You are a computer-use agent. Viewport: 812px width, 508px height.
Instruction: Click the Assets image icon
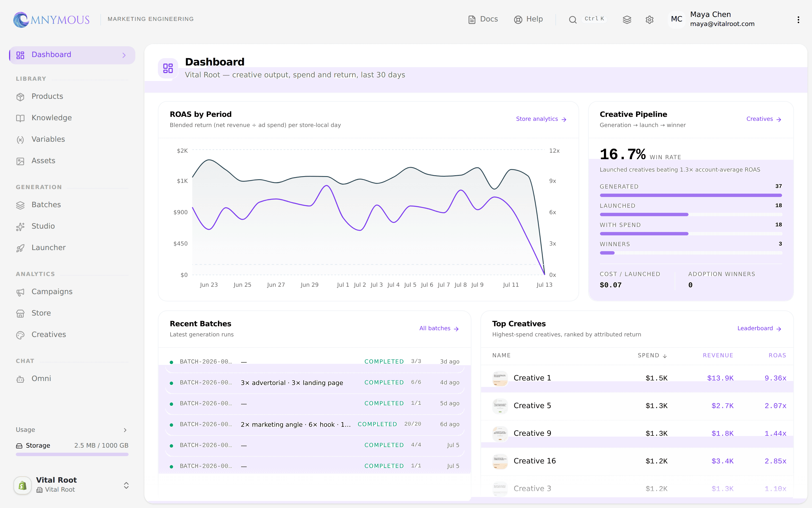coord(21,162)
